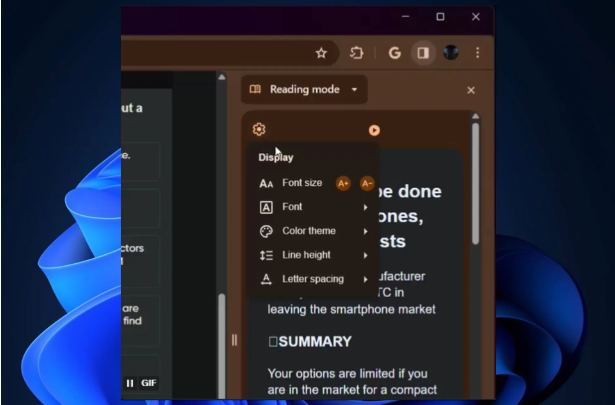Open the Extensions puzzle icon
This screenshot has height=405, width=615.
356,53
